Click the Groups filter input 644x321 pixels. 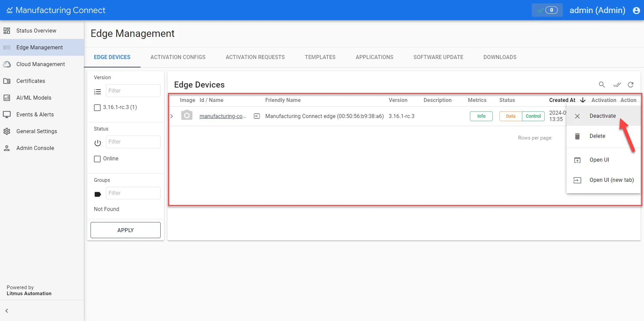coord(133,193)
